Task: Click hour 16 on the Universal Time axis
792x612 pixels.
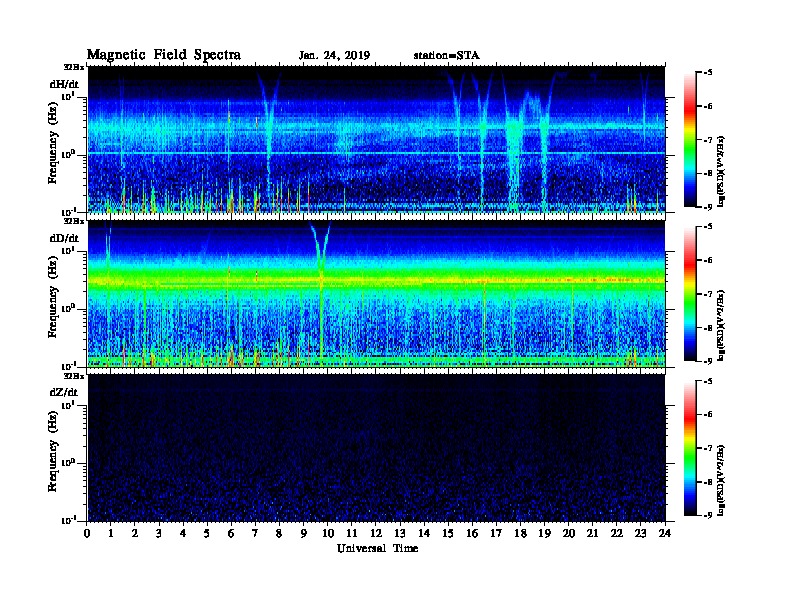Action: pyautogui.click(x=472, y=534)
